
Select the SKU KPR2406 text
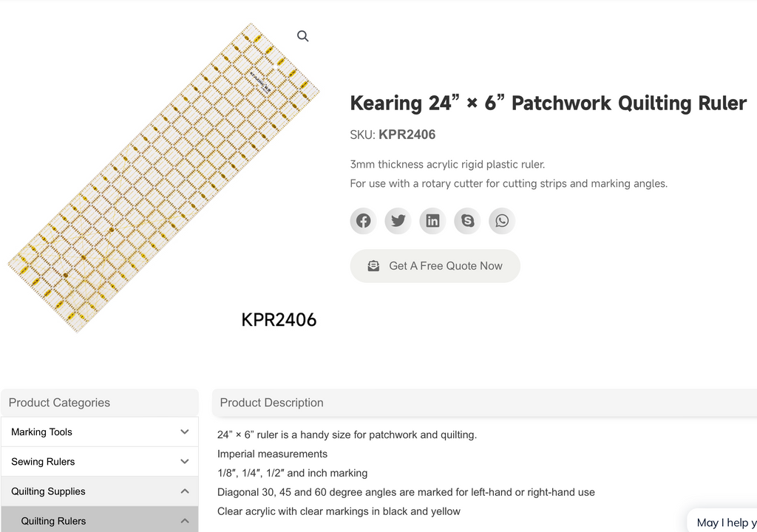tap(407, 134)
